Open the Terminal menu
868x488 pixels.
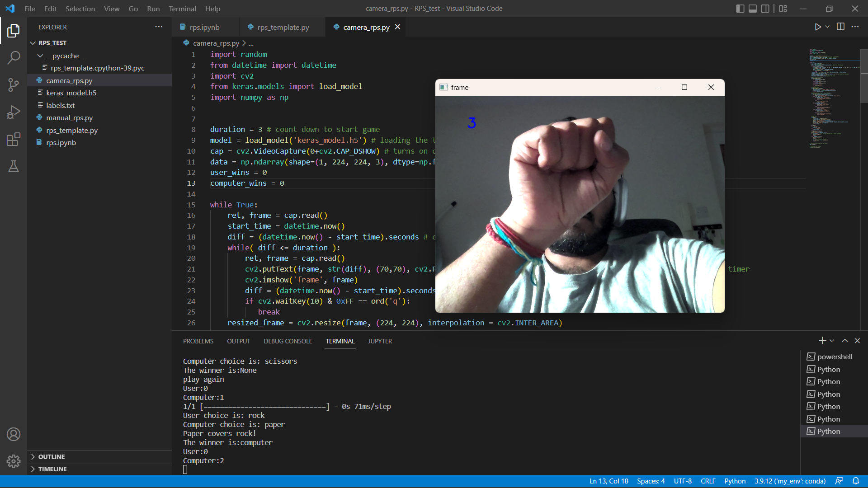coord(182,9)
